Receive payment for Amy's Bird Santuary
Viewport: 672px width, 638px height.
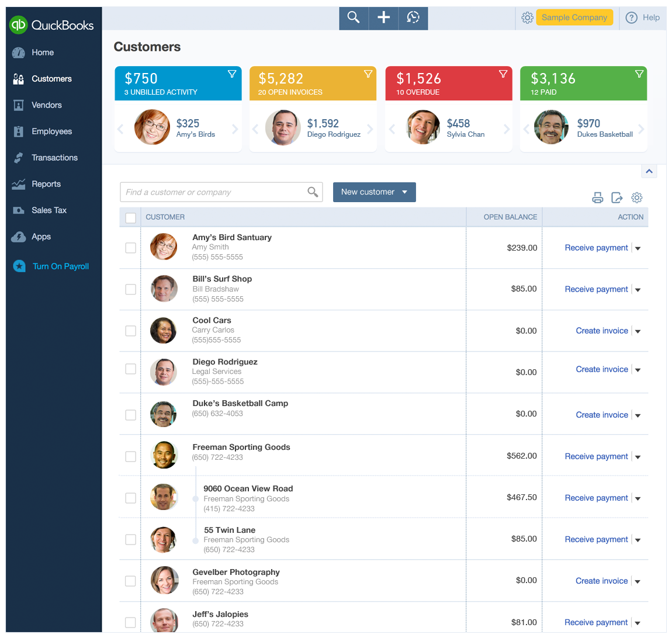click(596, 248)
